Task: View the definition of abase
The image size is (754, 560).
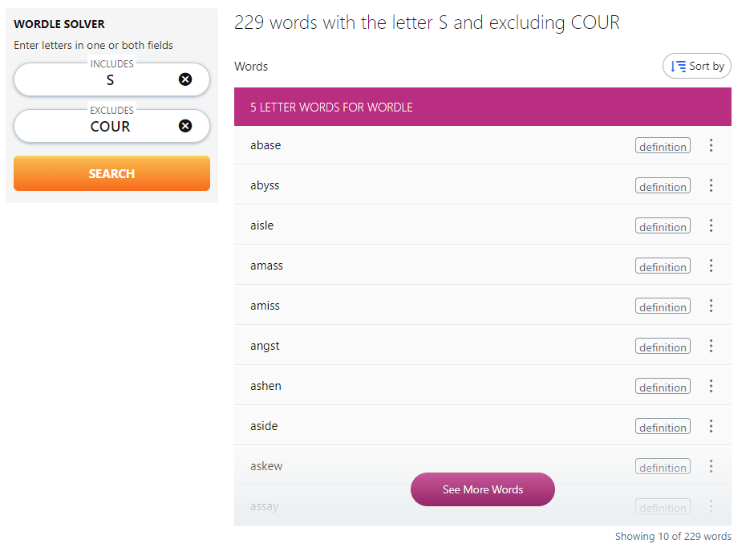Action: tap(663, 145)
